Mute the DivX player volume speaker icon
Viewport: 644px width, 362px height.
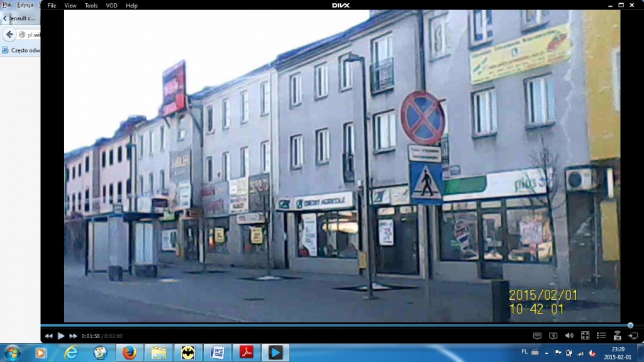(569, 336)
